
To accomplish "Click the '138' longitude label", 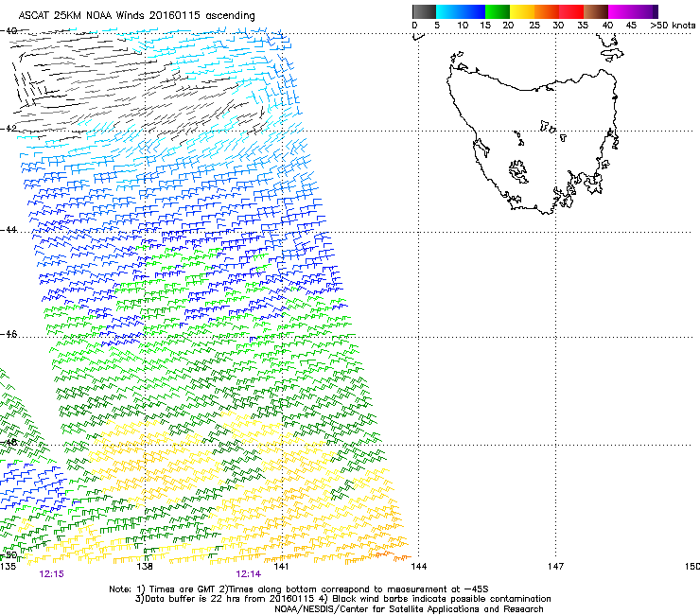I will tap(145, 567).
